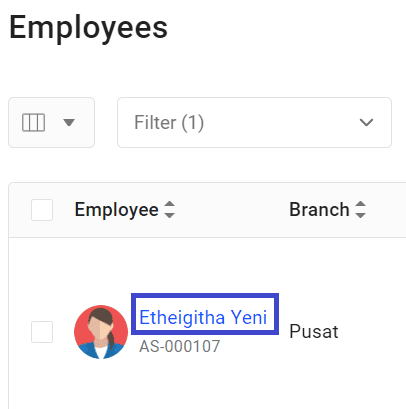The width and height of the screenshot is (406, 409).
Task: Click the Branch column header
Action: [x=319, y=210]
